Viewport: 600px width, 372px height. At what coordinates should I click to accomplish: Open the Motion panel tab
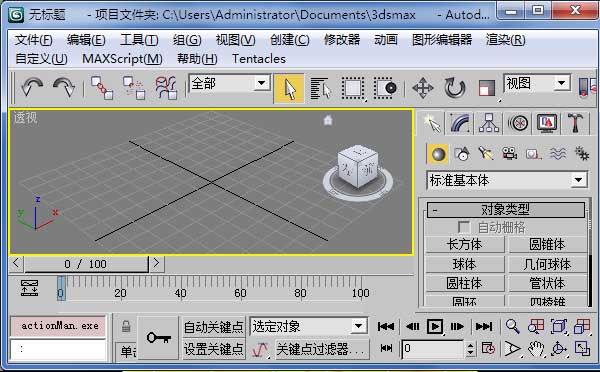tap(518, 123)
